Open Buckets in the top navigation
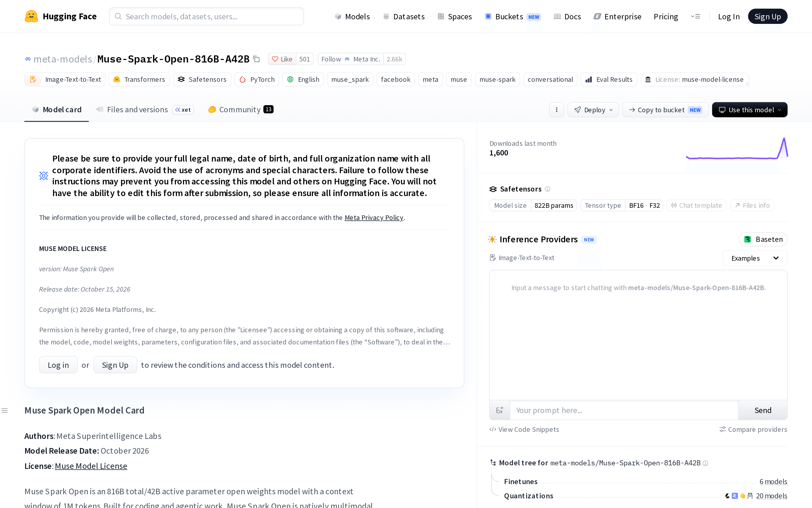The width and height of the screenshot is (812, 508). tap(513, 17)
